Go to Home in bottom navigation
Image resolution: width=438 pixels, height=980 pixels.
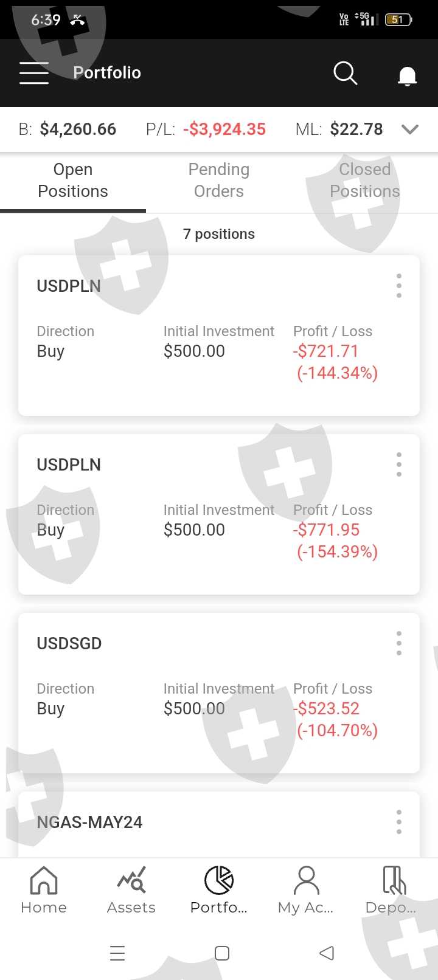pos(44,890)
